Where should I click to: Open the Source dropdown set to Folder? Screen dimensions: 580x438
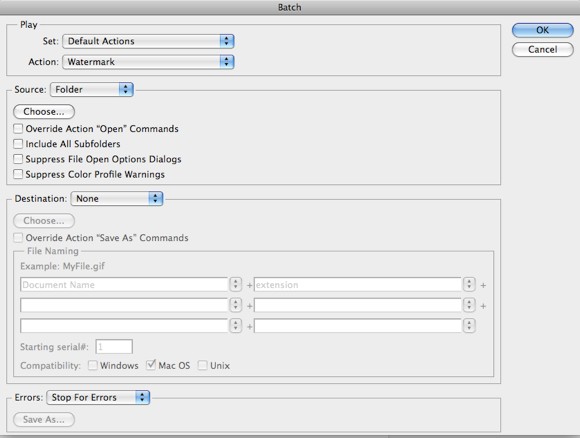click(x=91, y=90)
